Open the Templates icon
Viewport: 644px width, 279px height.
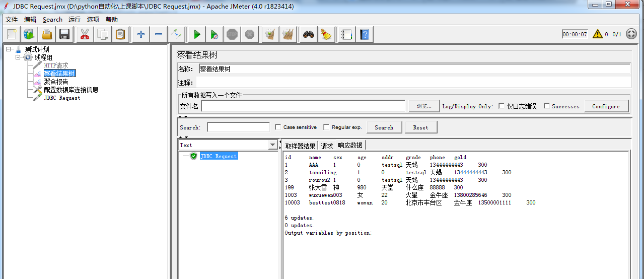(29, 34)
